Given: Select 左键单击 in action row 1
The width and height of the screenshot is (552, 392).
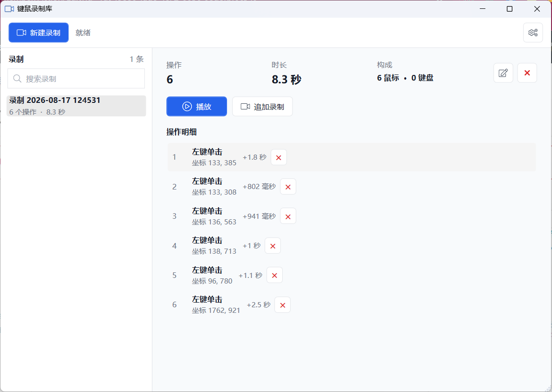Looking at the screenshot, I should click(x=207, y=152).
